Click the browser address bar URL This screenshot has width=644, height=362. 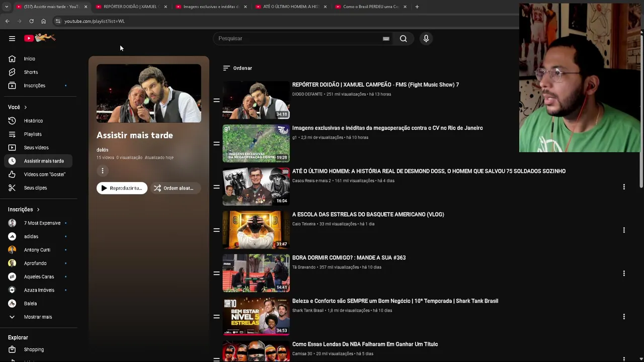(x=95, y=21)
